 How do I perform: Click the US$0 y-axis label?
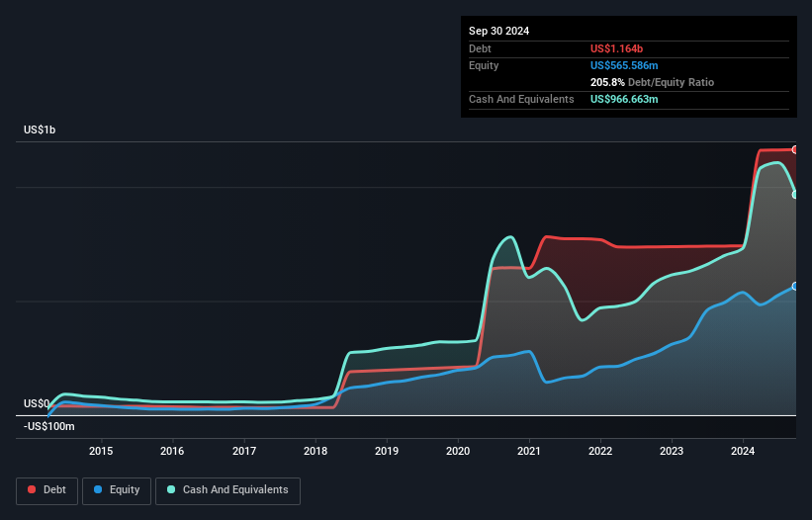tap(37, 403)
